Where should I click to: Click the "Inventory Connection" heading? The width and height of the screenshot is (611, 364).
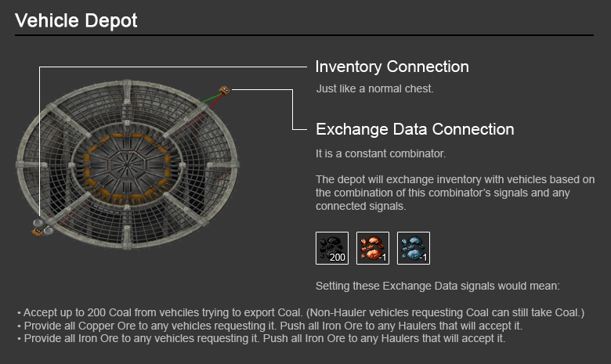coord(392,67)
